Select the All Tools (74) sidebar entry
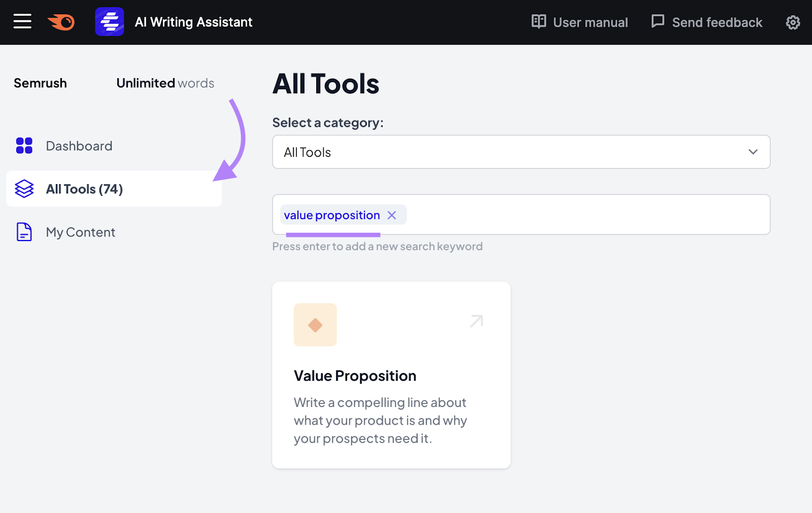 (x=84, y=189)
